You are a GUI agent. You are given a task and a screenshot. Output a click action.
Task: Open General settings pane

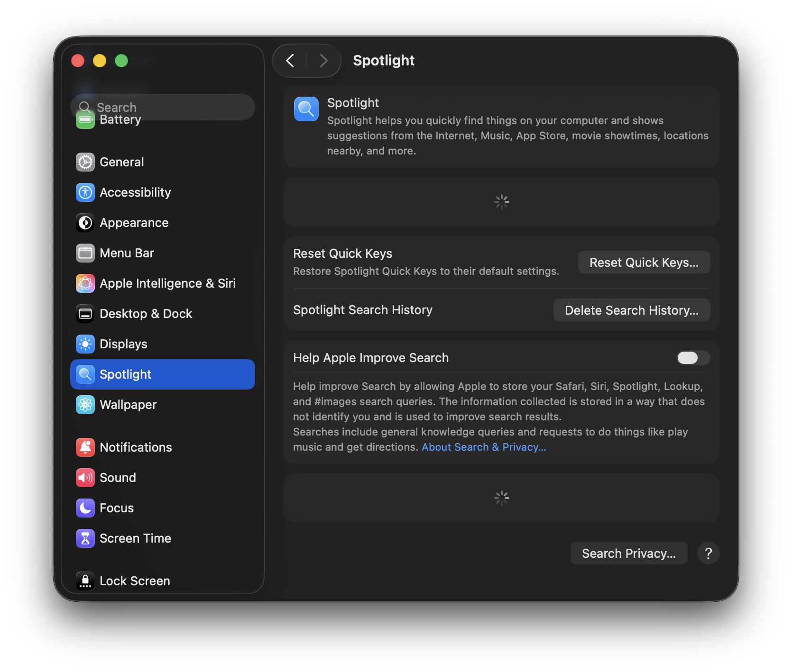(x=163, y=162)
